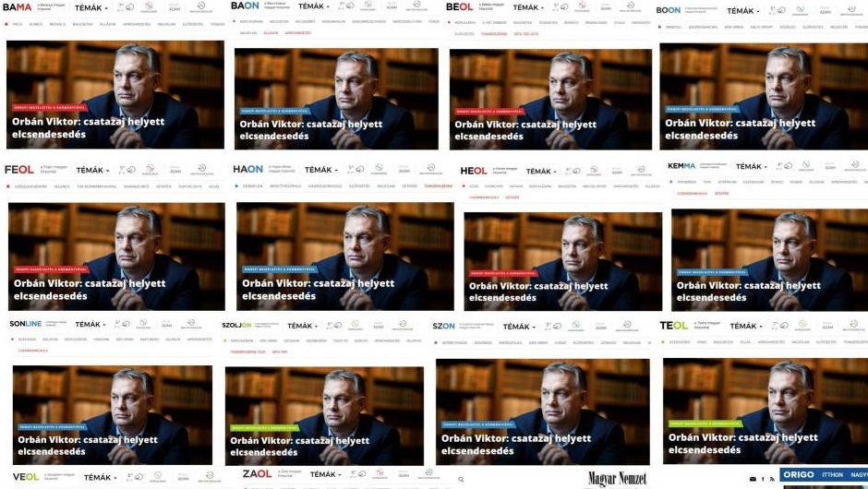
Task: Open the TÉMÁK dropdown next to SZOLJON
Action: tap(303, 326)
